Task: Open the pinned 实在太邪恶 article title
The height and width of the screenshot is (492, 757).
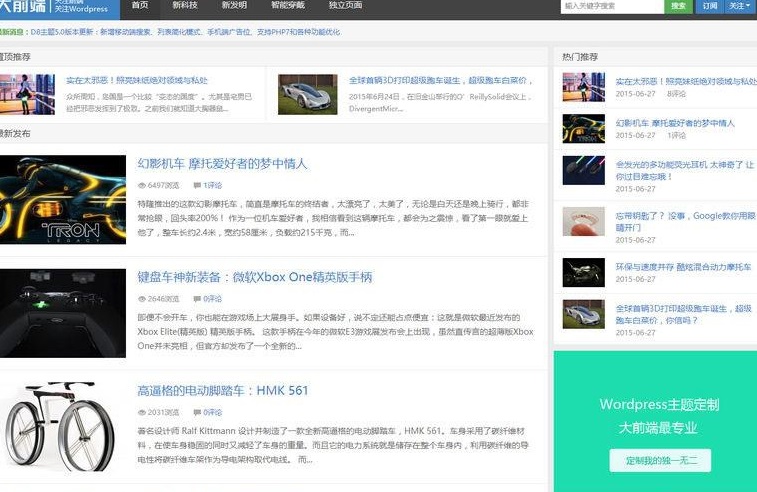Action: pyautogui.click(x=137, y=81)
